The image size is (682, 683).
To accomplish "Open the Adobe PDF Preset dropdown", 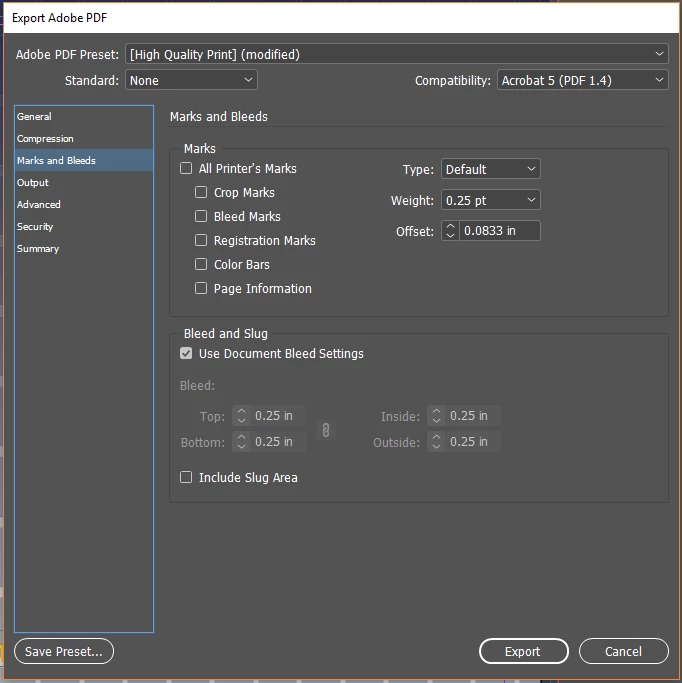I will [x=397, y=54].
